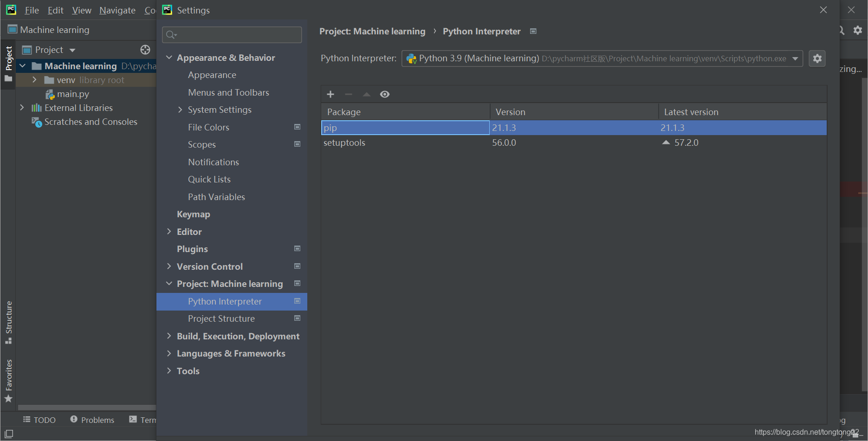Image resolution: width=868 pixels, height=441 pixels.
Task: Expand the Editor settings section
Action: click(169, 232)
